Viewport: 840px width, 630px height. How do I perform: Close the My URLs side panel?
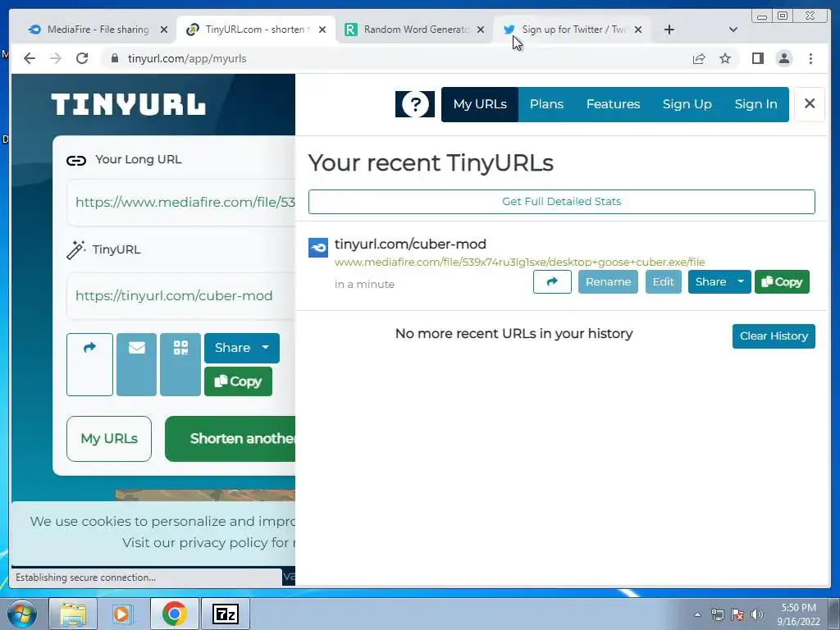pyautogui.click(x=810, y=103)
